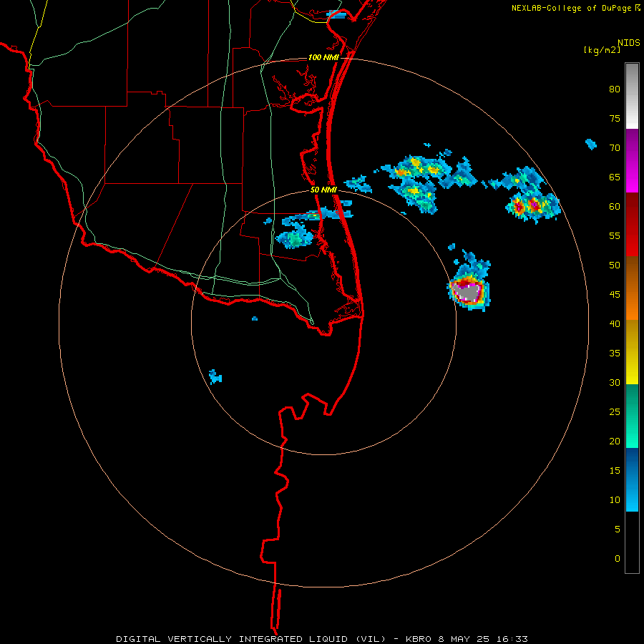The height and width of the screenshot is (644, 644).
Task: Pick the gray-white top segment of color bar
Action: click(632, 96)
